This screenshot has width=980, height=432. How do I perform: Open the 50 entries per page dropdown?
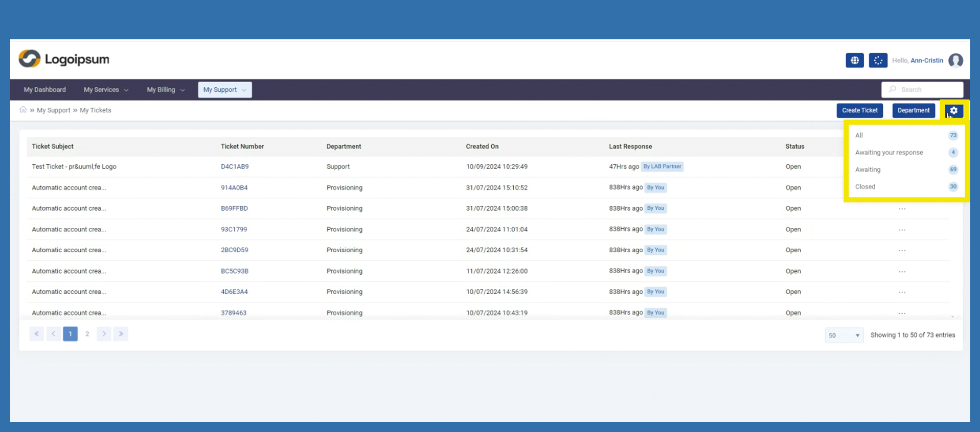point(844,335)
